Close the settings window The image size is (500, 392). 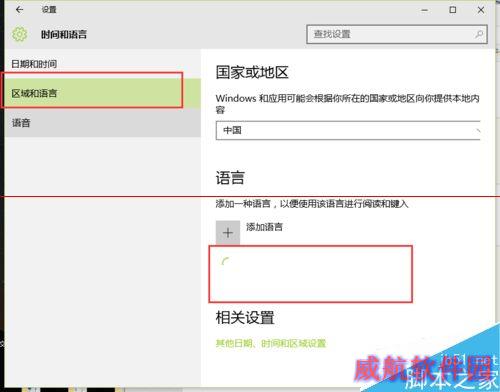tap(481, 10)
